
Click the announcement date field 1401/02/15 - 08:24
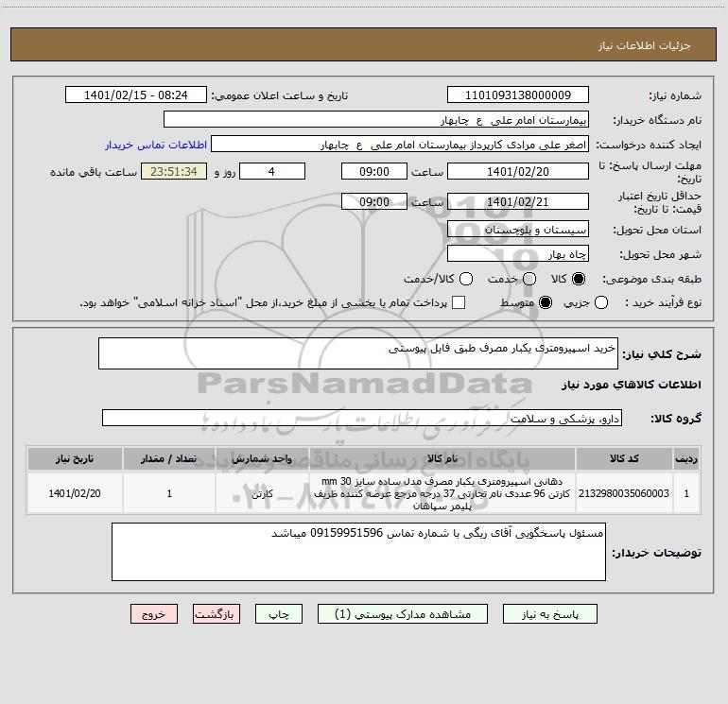(x=136, y=94)
